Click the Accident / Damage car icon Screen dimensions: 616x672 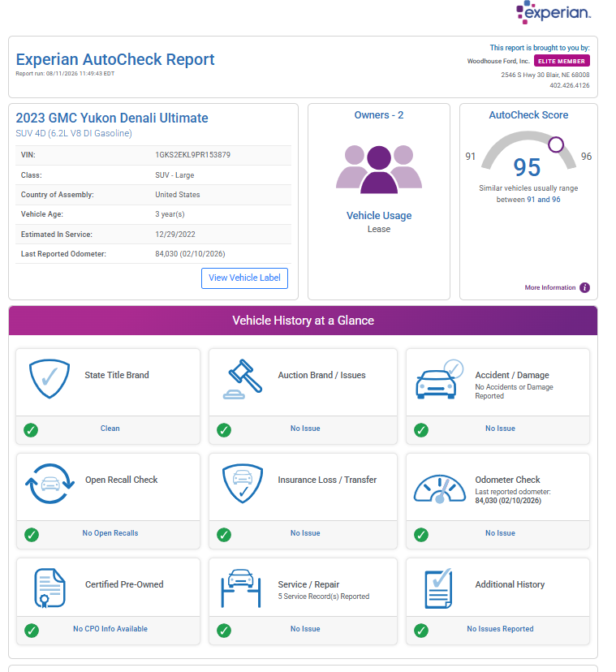pyautogui.click(x=439, y=379)
